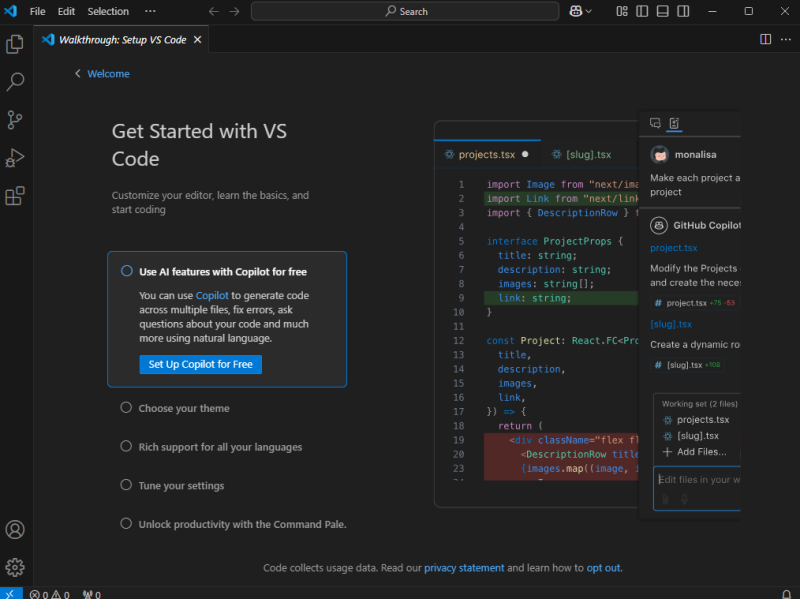Open the Run and Debug view

coord(15,158)
